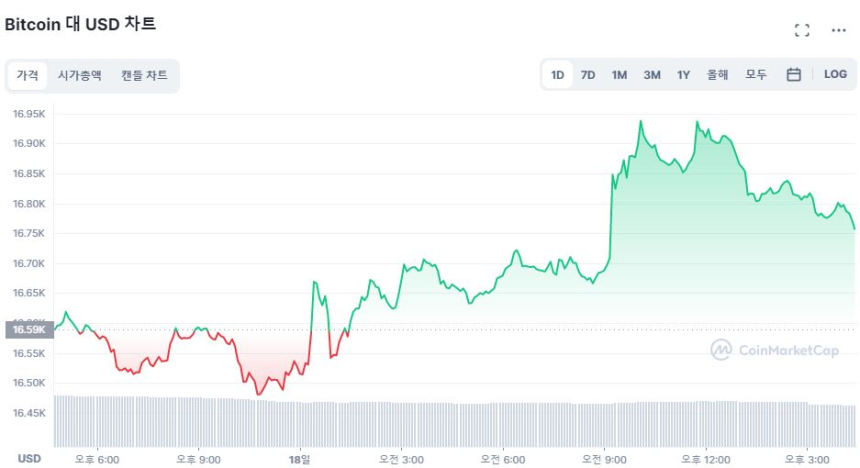This screenshot has height=468, width=860.
Task: Show the 1M time range
Action: [619, 75]
